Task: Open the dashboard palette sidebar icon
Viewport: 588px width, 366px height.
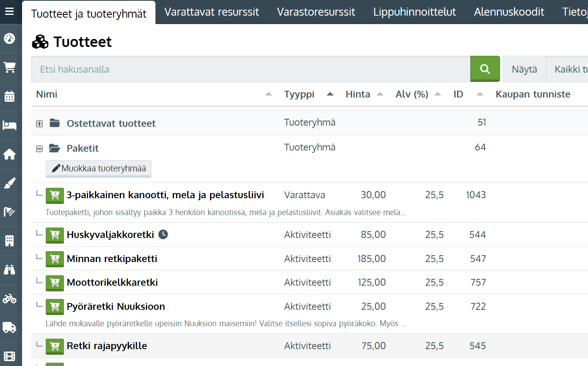Action: (x=9, y=39)
